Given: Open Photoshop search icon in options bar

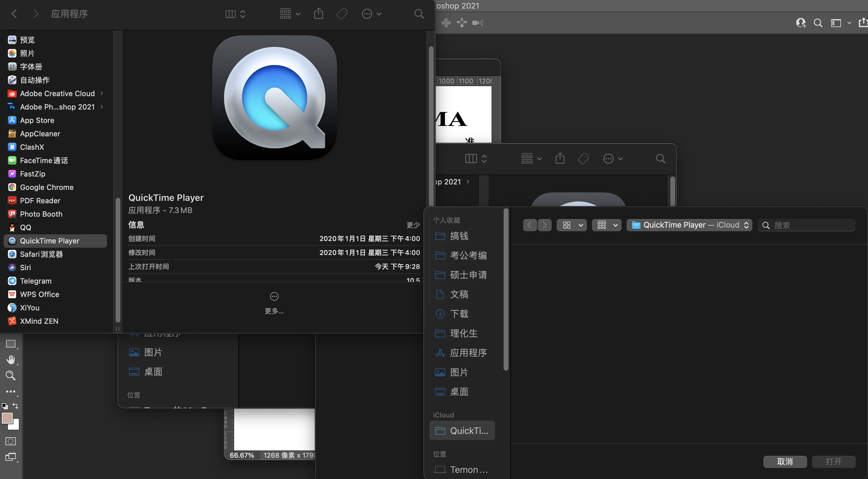Looking at the screenshot, I should [818, 23].
